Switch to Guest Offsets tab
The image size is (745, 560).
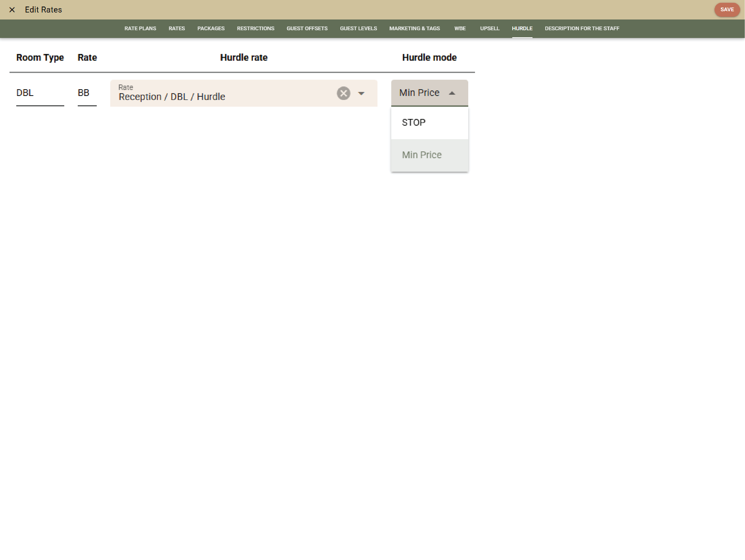coord(307,29)
